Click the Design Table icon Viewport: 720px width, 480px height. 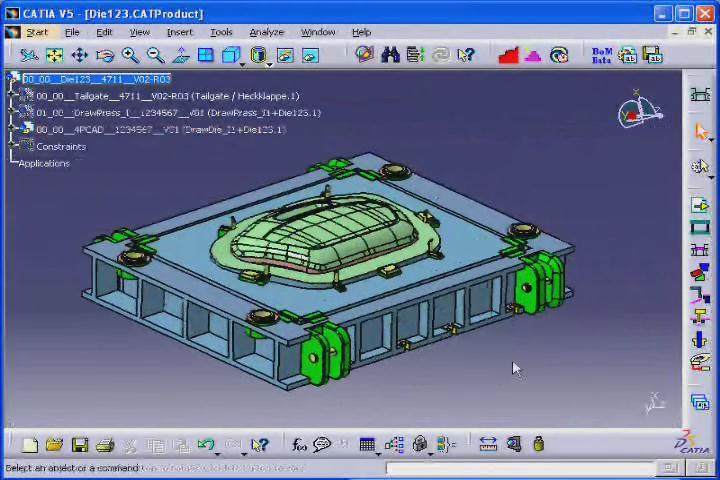(367, 445)
